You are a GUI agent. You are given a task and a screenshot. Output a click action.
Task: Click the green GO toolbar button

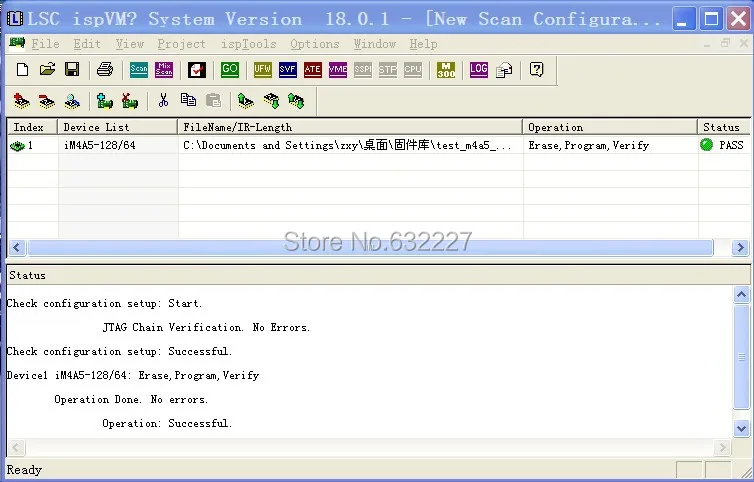[230, 70]
